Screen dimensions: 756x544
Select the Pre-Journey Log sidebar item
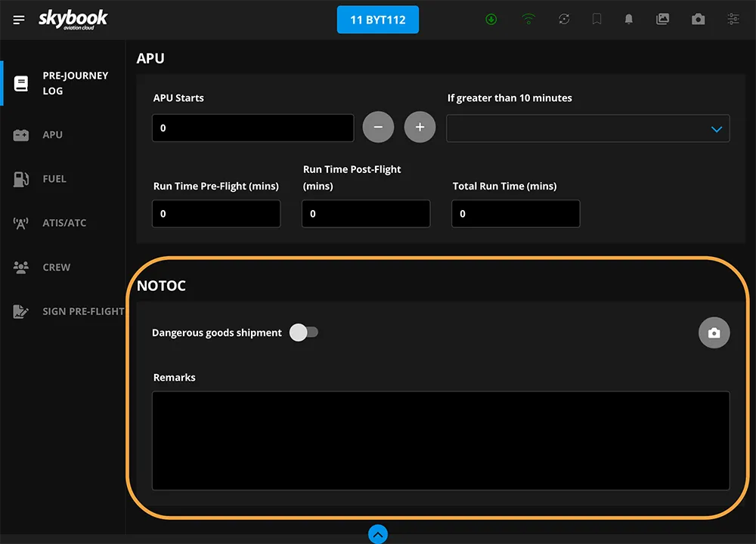pos(64,83)
